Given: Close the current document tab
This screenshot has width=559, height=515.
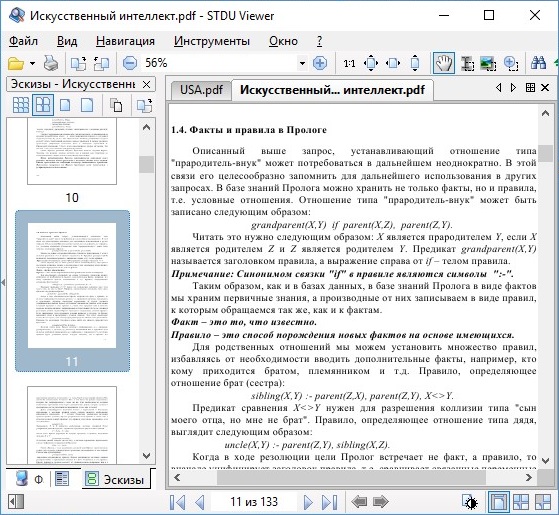Looking at the screenshot, I should pyautogui.click(x=545, y=88).
